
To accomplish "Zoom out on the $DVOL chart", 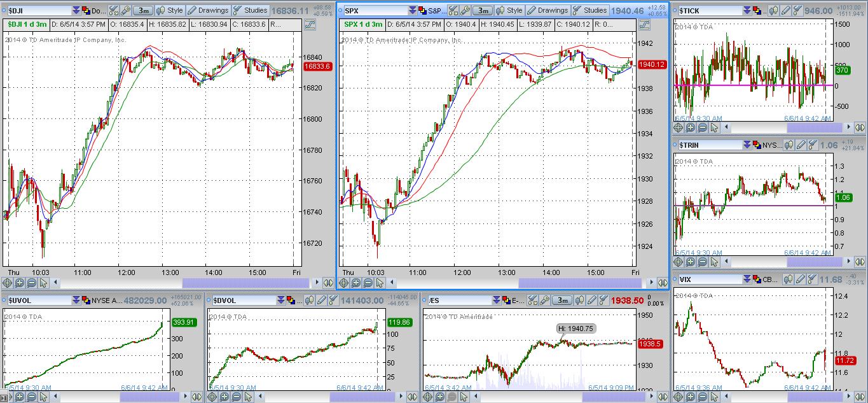I will [236, 397].
